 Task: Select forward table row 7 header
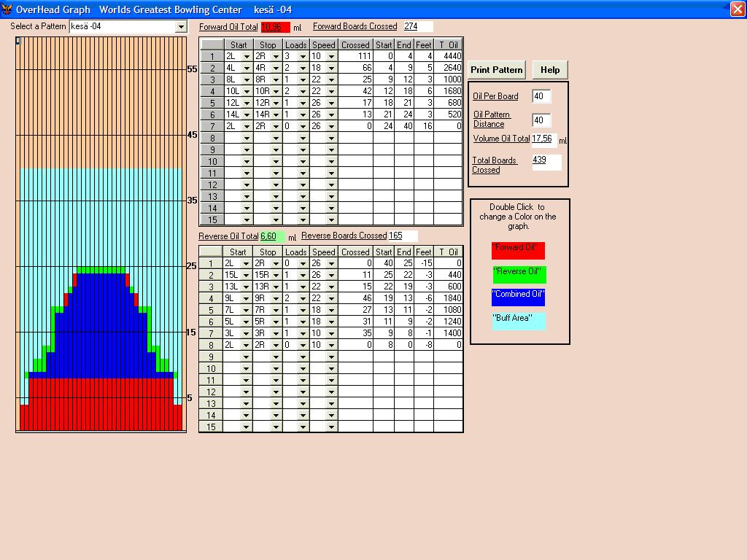click(212, 126)
